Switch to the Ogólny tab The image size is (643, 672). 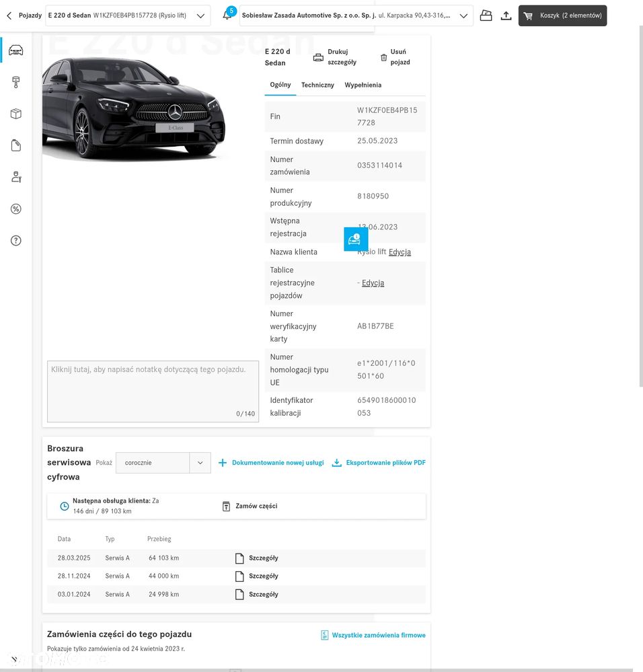(x=280, y=85)
